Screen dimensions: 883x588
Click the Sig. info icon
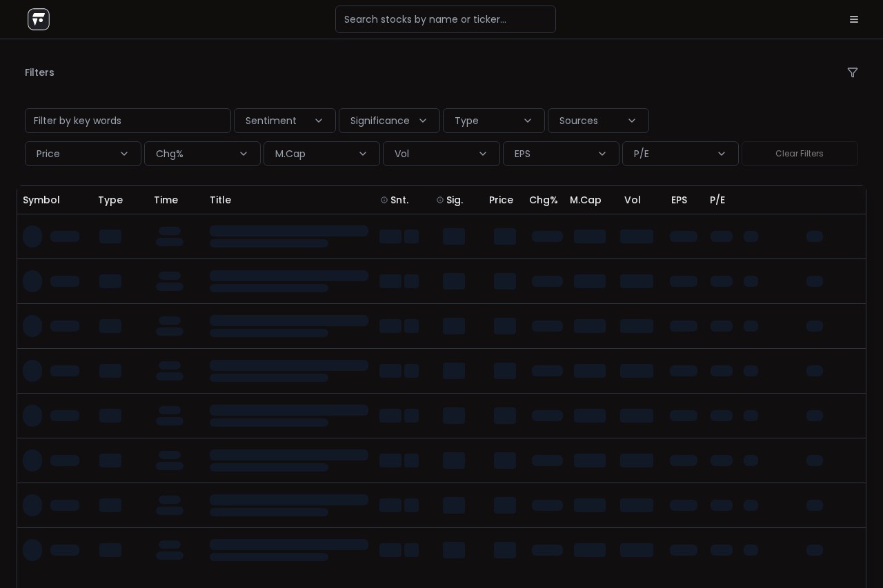(x=440, y=200)
